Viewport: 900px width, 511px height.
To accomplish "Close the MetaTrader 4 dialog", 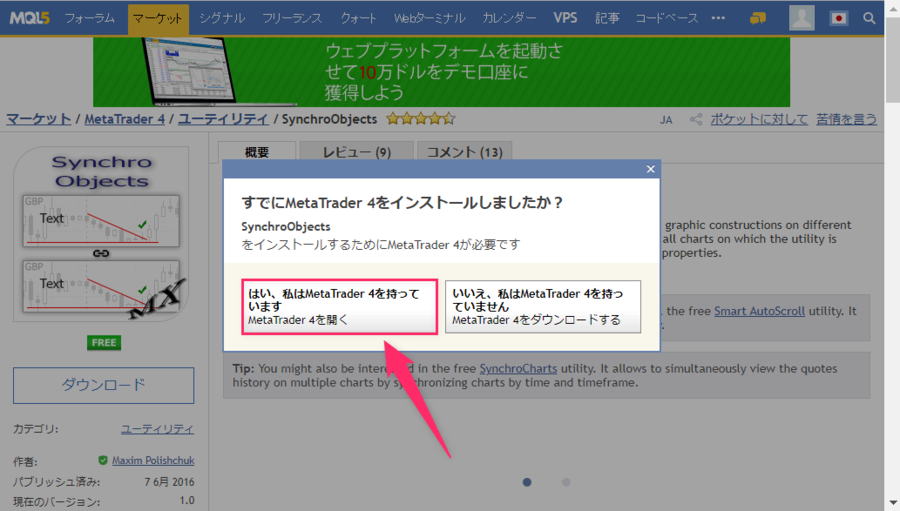I will click(650, 169).
